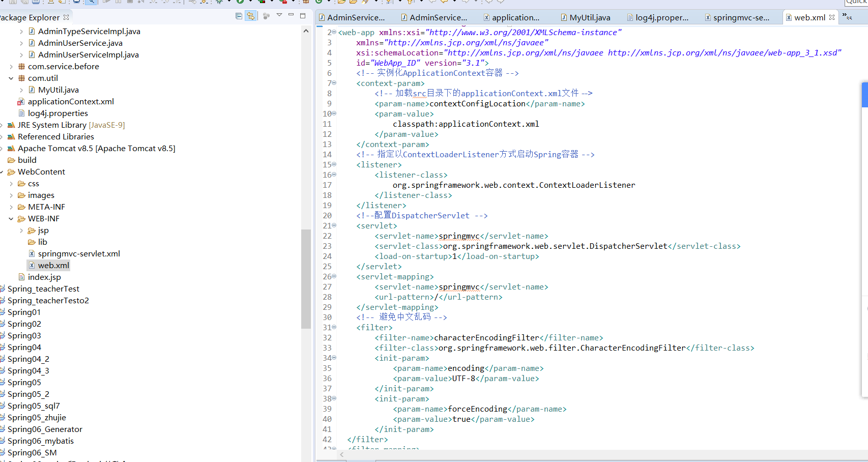Click the MyUtil.java tree file icon
Viewport: 868px width, 462px height.
pos(32,90)
